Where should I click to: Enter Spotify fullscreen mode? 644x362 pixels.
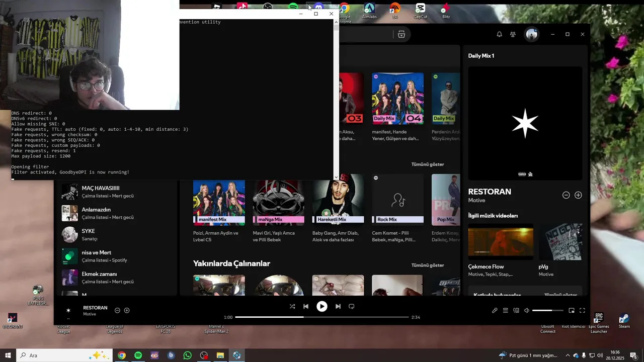coord(582,311)
